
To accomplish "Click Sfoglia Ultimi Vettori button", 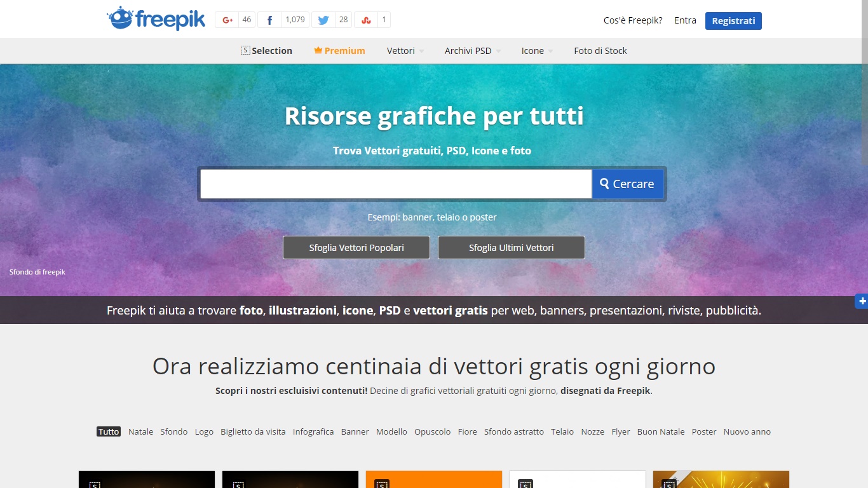I will point(512,248).
